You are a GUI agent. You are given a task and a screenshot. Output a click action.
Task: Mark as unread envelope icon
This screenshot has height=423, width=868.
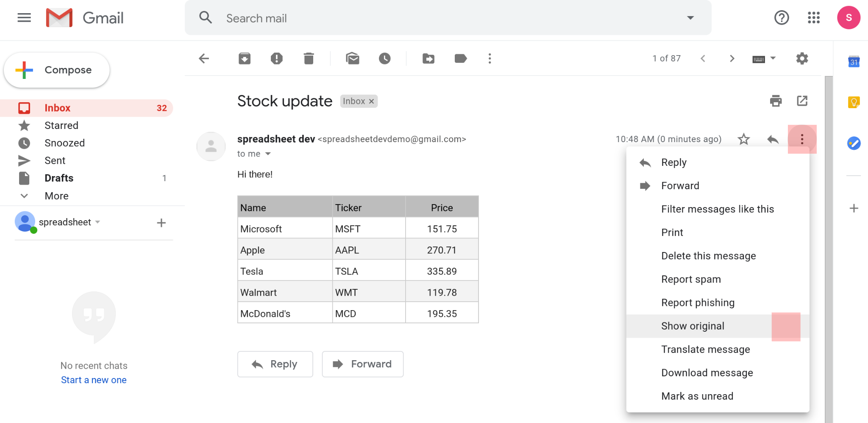pyautogui.click(x=353, y=59)
